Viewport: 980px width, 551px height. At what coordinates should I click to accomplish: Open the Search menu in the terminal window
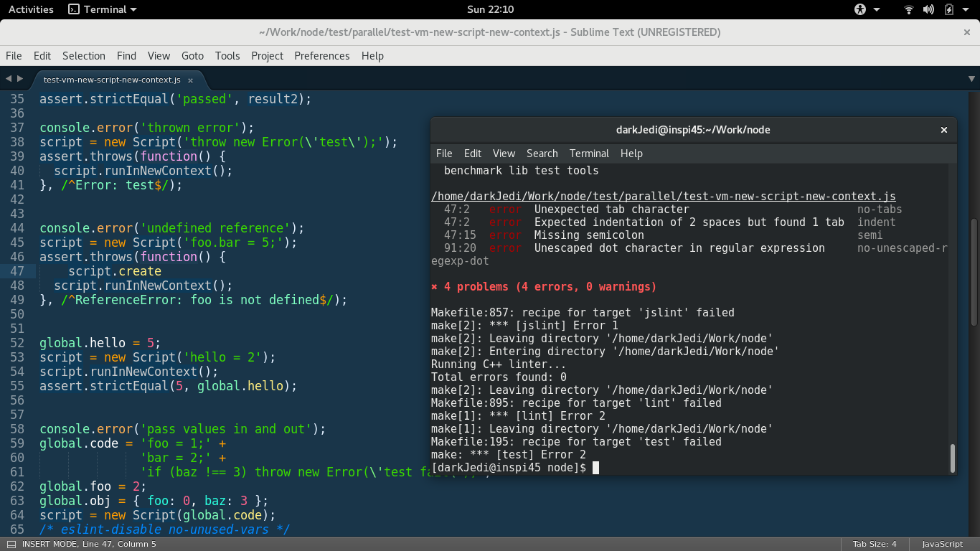542,154
